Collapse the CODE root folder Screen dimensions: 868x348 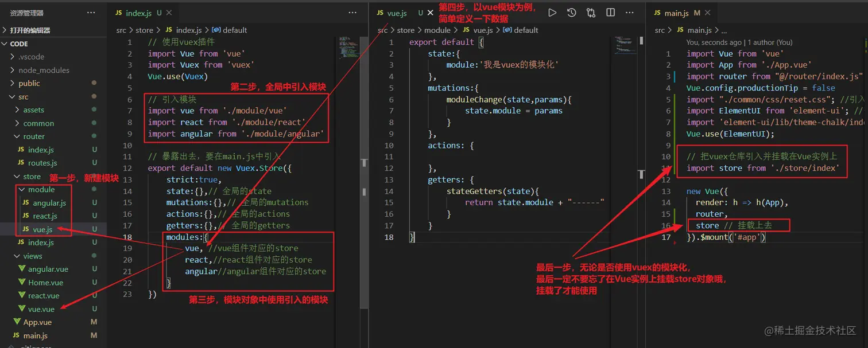pos(53,44)
